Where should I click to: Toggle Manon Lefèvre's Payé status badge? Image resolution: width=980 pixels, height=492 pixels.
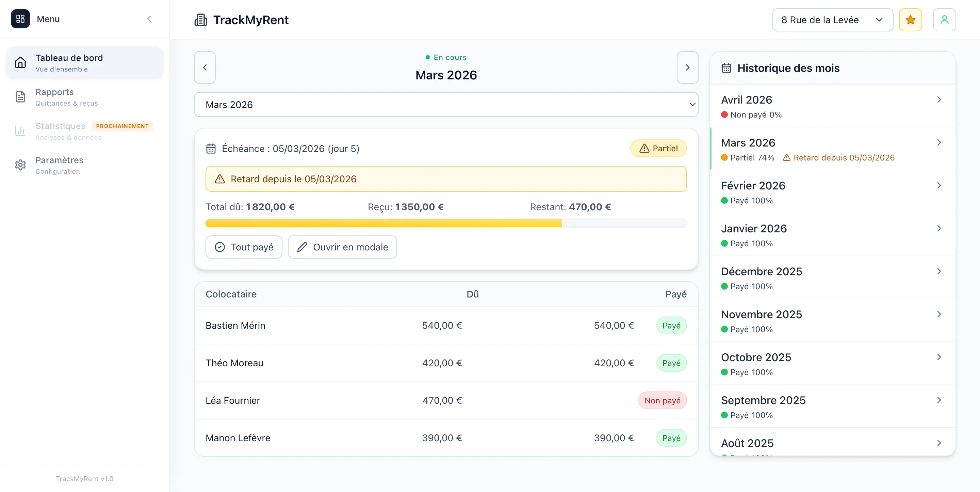point(671,438)
